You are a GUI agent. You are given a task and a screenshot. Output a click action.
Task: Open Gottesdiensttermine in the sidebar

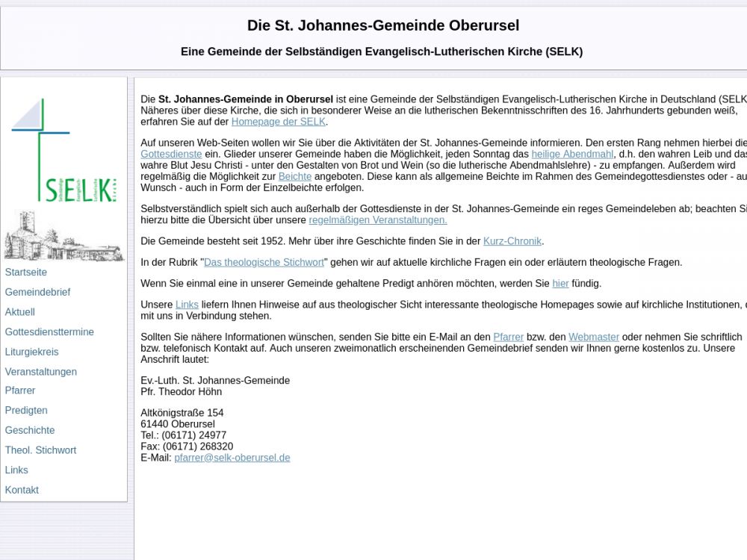[x=49, y=332]
